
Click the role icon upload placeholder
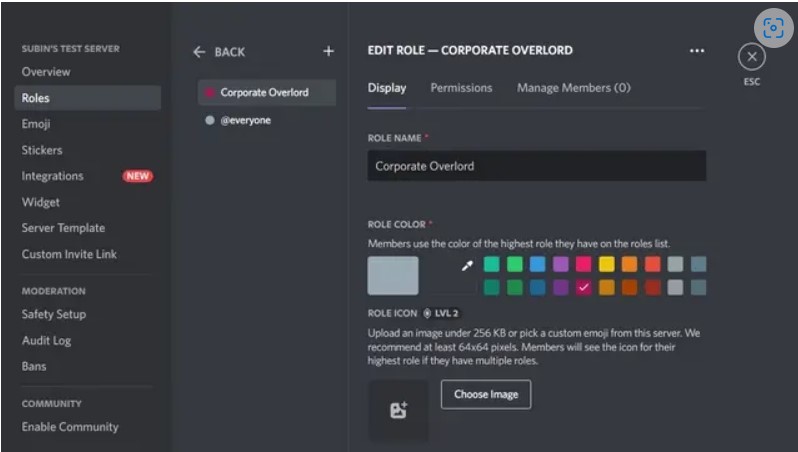tap(398, 410)
